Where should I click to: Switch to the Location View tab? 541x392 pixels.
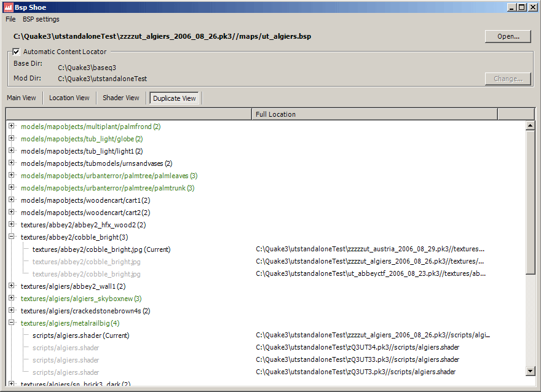click(69, 98)
